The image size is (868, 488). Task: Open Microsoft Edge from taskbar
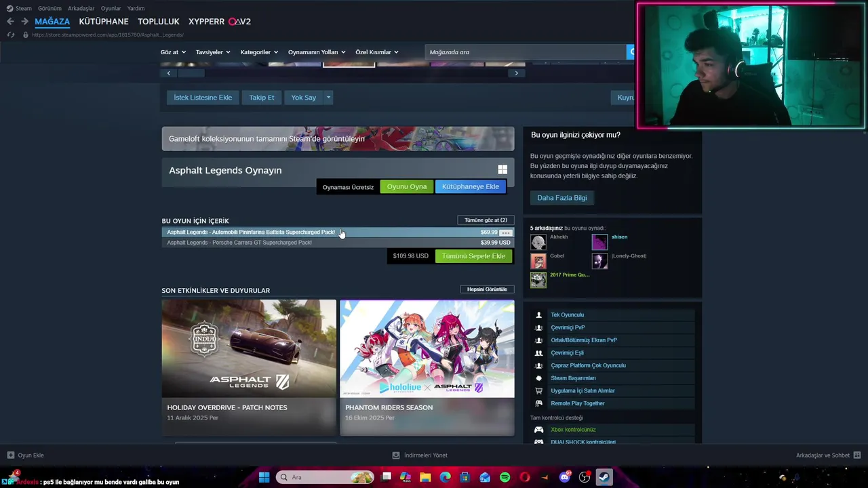(445, 477)
